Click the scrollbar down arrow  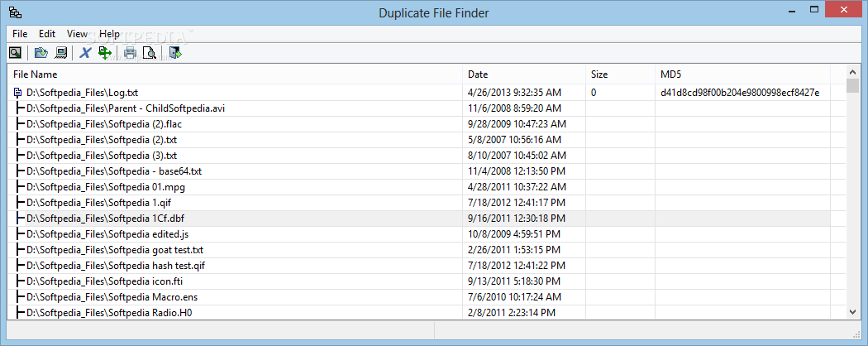point(852,313)
